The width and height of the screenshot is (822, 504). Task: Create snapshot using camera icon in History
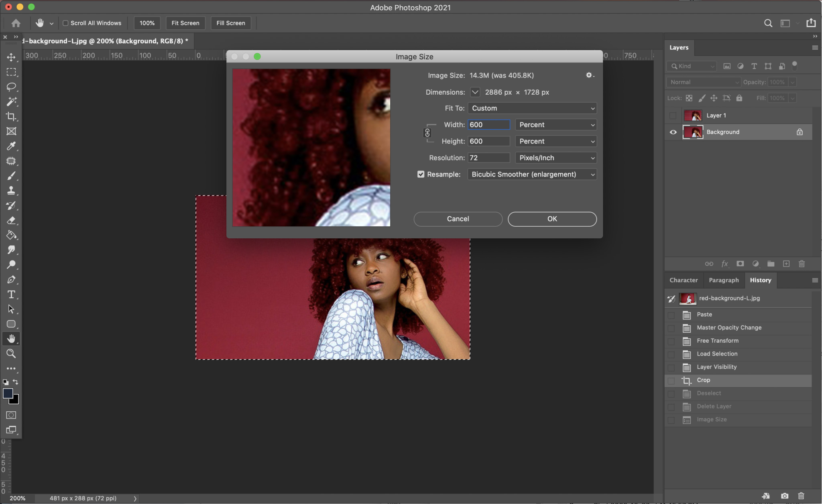[x=784, y=496]
